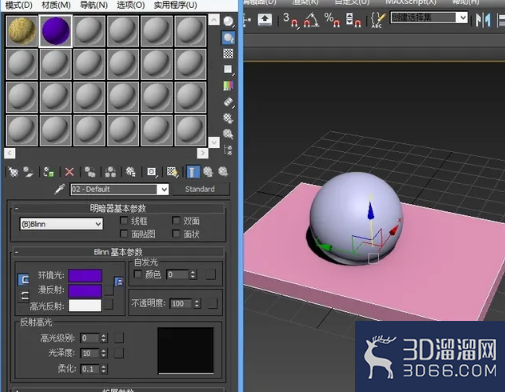Open the Material/Map Navigator icon
The height and width of the screenshot is (392, 505).
[228, 150]
